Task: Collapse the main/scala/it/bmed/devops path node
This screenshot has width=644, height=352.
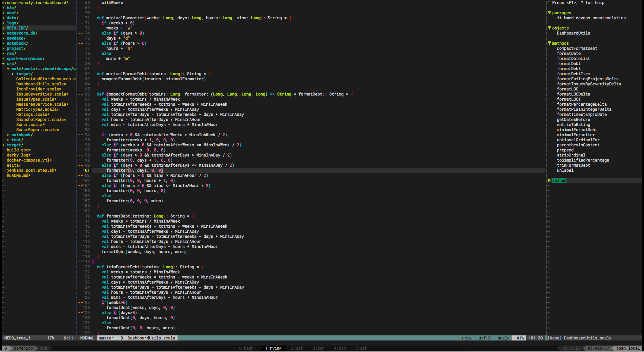Action: click(x=8, y=69)
